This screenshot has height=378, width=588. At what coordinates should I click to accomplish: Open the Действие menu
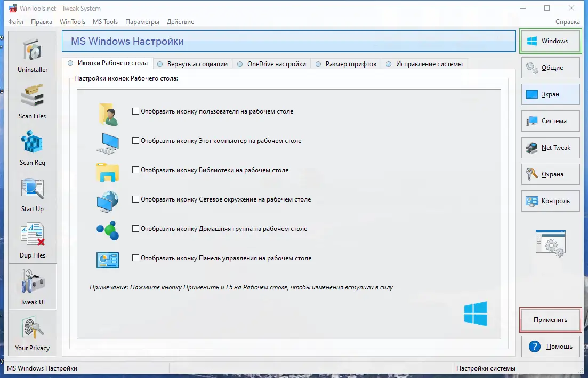180,22
